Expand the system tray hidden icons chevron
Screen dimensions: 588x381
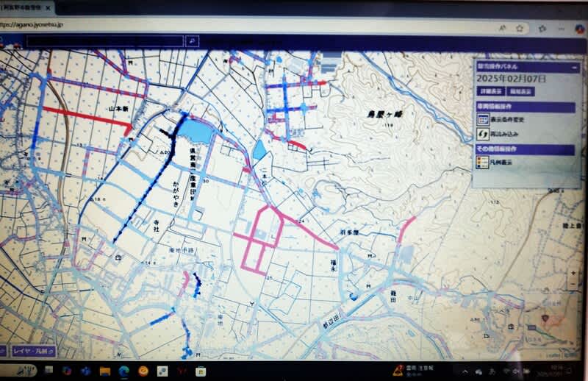point(465,371)
